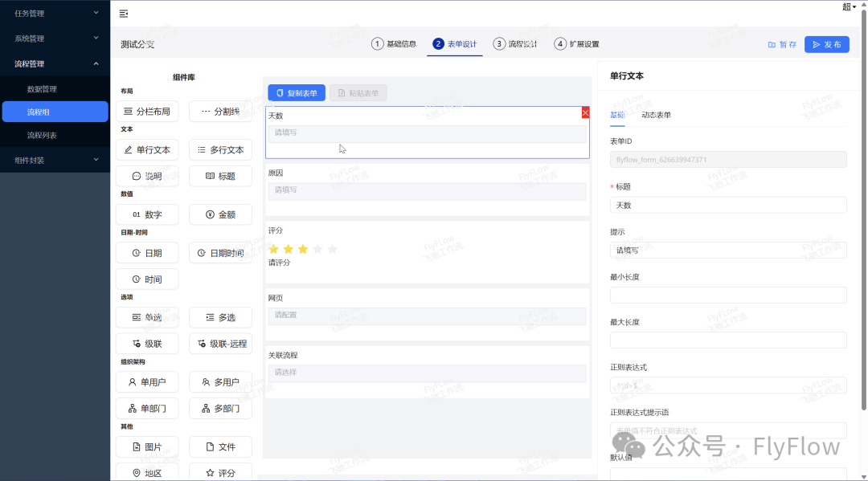Click the 复制表单 button
This screenshot has height=481, width=868.
click(297, 93)
